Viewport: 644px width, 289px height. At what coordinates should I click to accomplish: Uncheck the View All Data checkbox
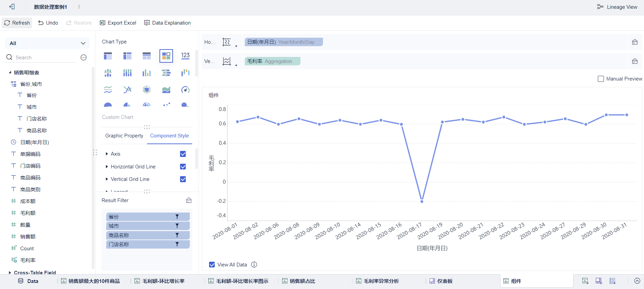click(212, 265)
